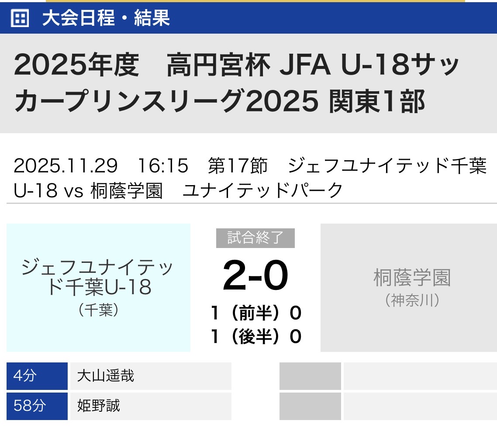Click 桐蔭学園's second empty scorer name cell
This screenshot has width=497, height=448.
point(419,406)
